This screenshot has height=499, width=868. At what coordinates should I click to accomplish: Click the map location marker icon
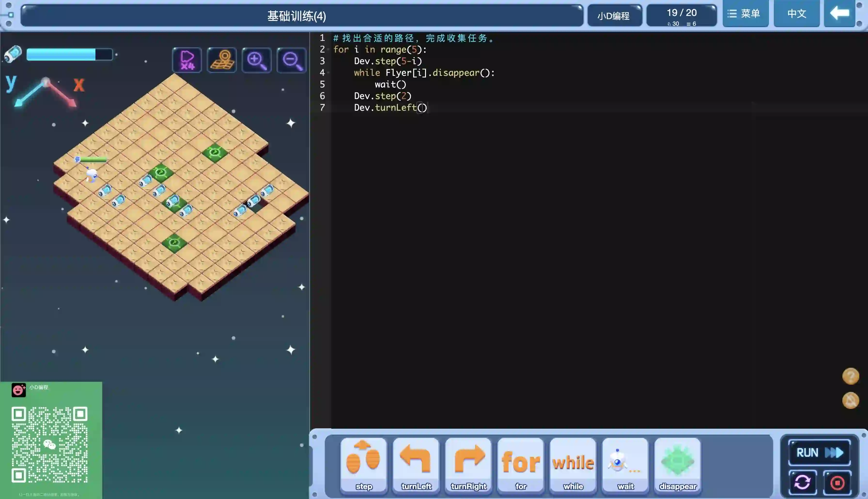click(222, 60)
